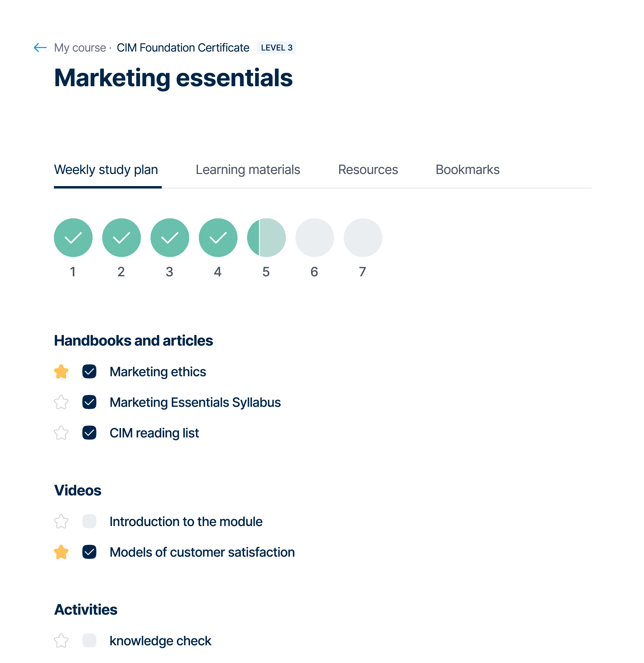Unstar the Marketing ethics article
Image resolution: width=644 pixels, height=663 pixels.
click(61, 372)
